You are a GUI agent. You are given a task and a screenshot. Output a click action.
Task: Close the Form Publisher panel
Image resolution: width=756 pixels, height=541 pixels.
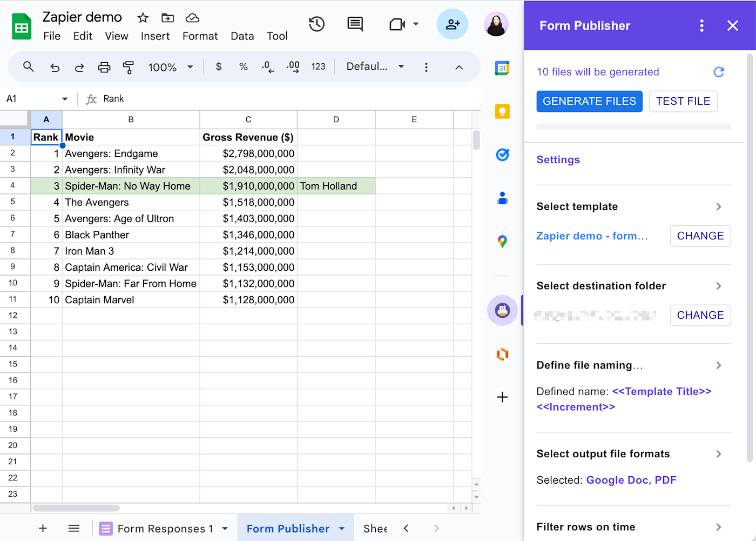coord(733,25)
